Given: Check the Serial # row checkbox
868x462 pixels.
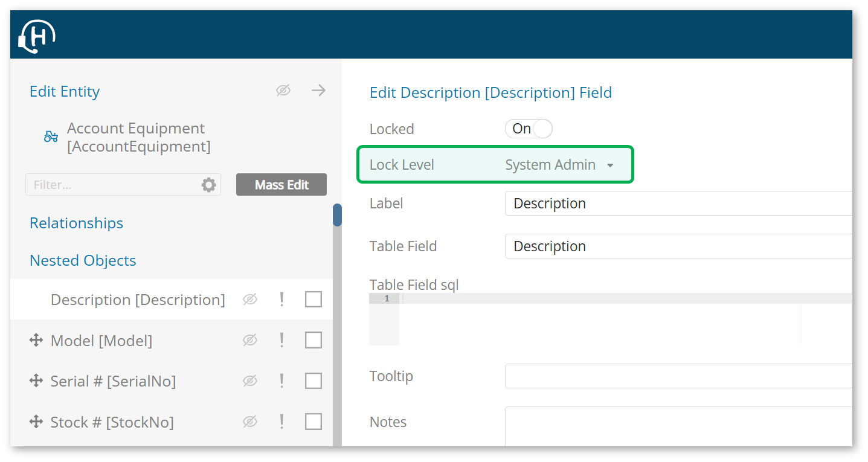Looking at the screenshot, I should (x=313, y=381).
